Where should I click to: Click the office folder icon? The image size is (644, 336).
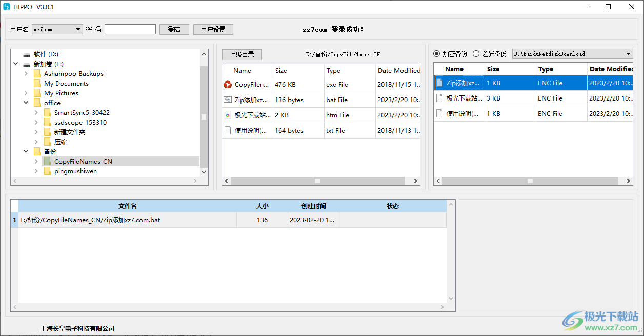pos(37,103)
